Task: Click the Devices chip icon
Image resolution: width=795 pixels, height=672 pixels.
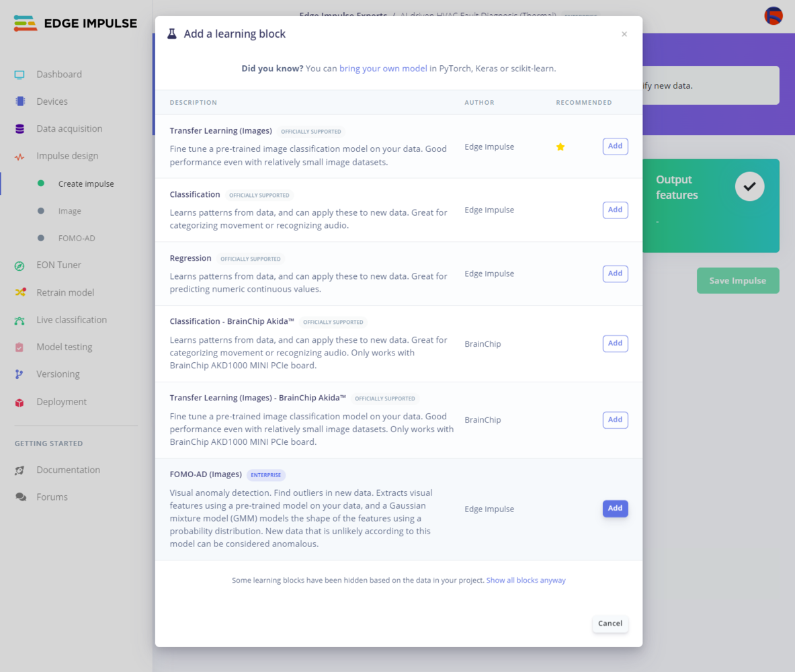Action: click(20, 101)
